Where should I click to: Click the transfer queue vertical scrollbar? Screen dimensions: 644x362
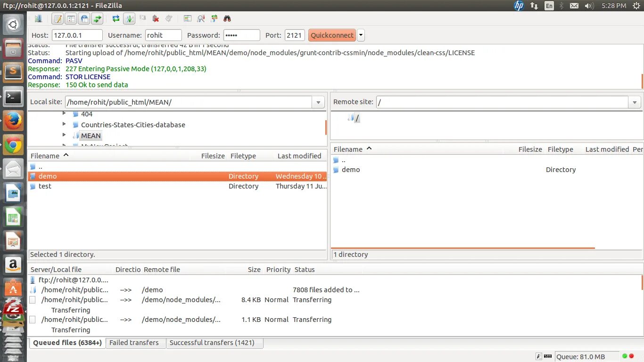[x=642, y=283]
